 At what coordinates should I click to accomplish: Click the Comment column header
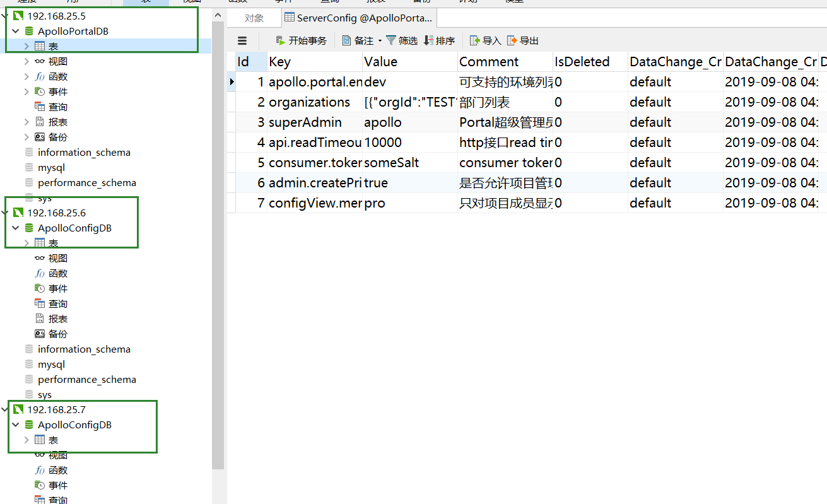[x=505, y=62]
